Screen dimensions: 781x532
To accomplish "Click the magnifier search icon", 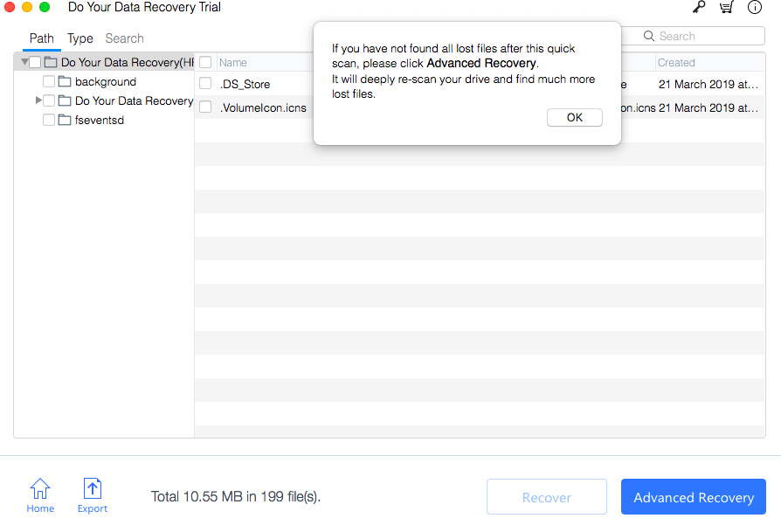I will (648, 36).
